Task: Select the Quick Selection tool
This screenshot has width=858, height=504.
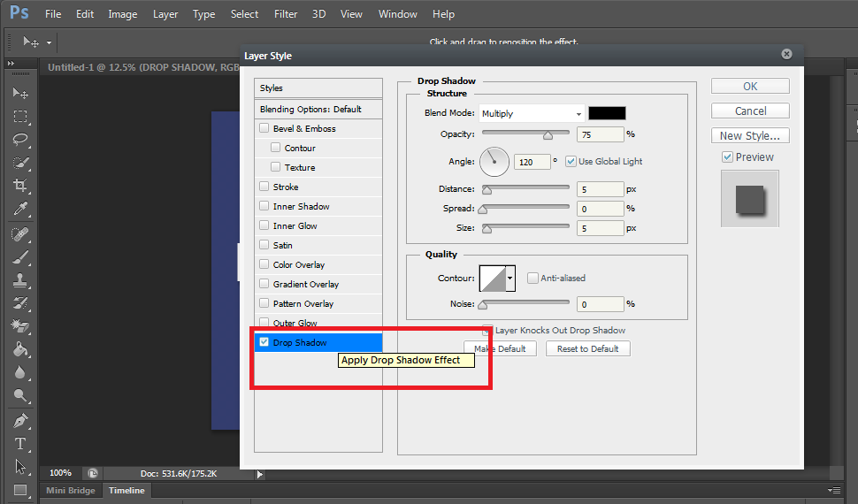Action: point(20,163)
